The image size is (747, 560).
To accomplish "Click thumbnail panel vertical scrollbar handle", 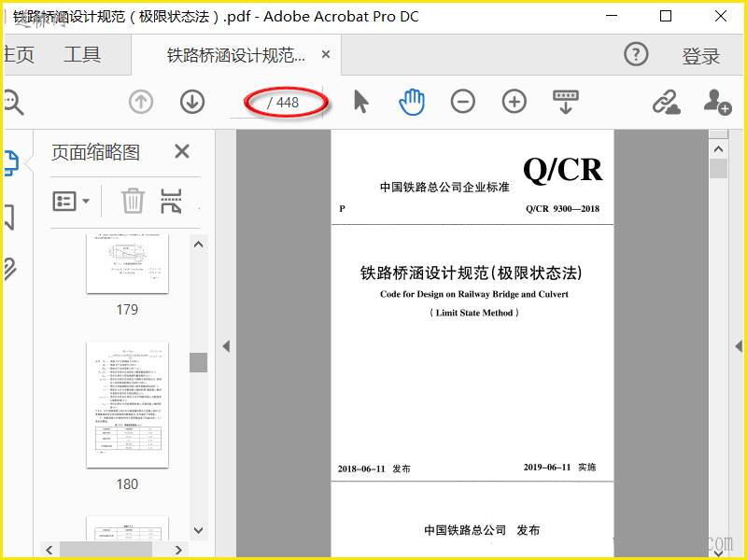I will (x=198, y=362).
